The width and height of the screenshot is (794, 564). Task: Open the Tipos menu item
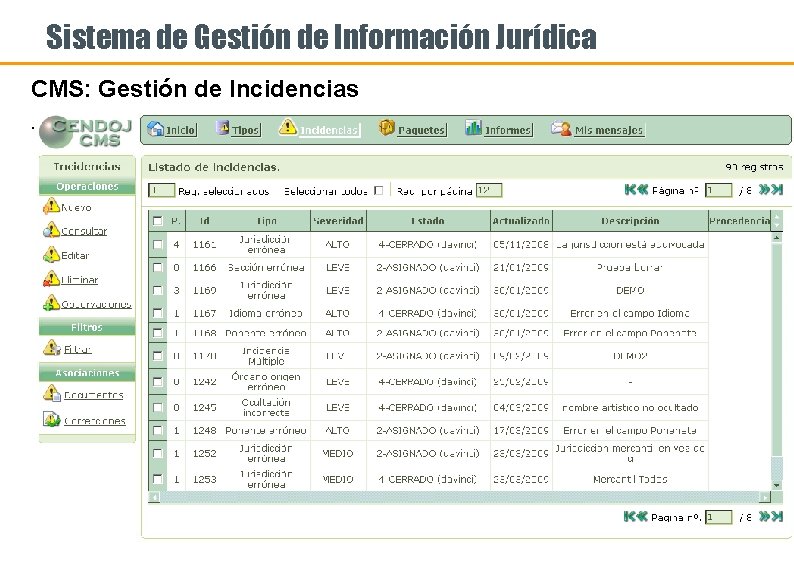pyautogui.click(x=246, y=130)
